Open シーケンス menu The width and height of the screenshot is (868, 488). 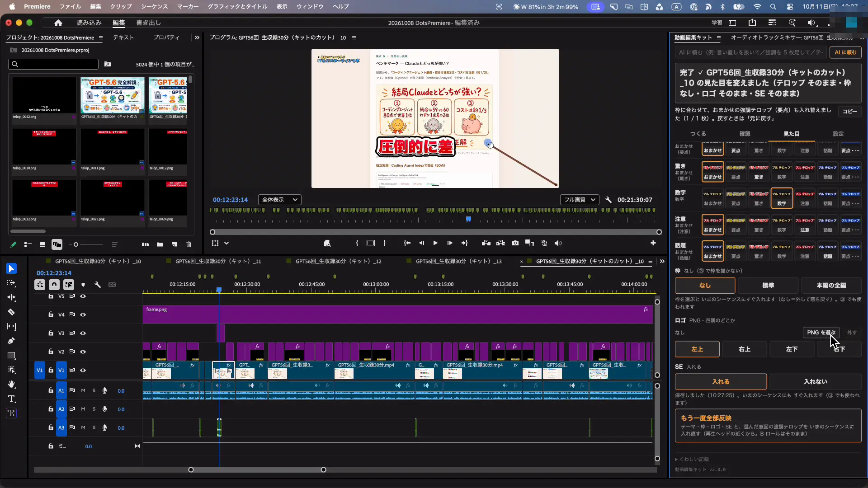(x=154, y=7)
